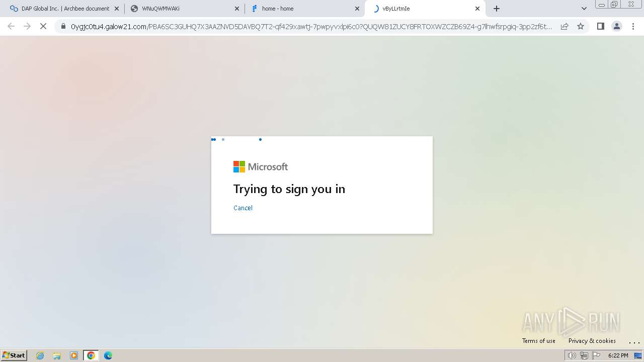The image size is (644, 362).
Task: Open the Chrome profile menu
Action: 617,26
